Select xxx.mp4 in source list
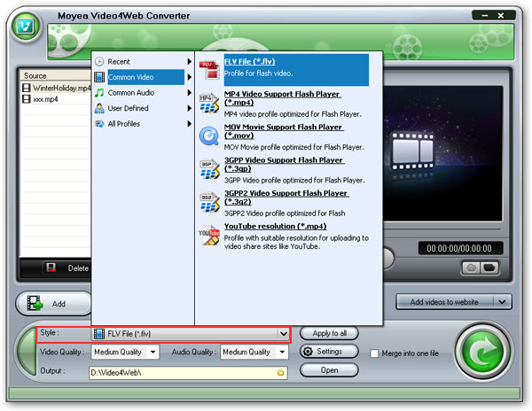Image resolution: width=532 pixels, height=411 pixels. click(57, 99)
